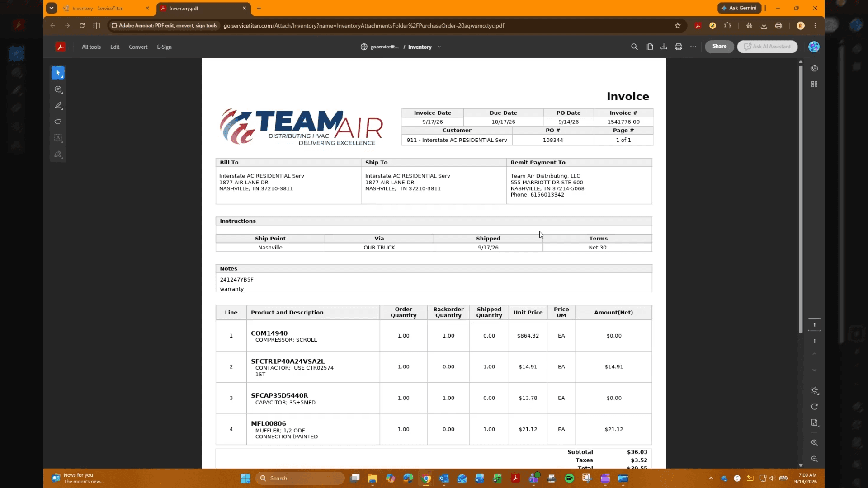868x488 pixels.
Task: Select the text box tool in left toolbar
Action: point(58,138)
